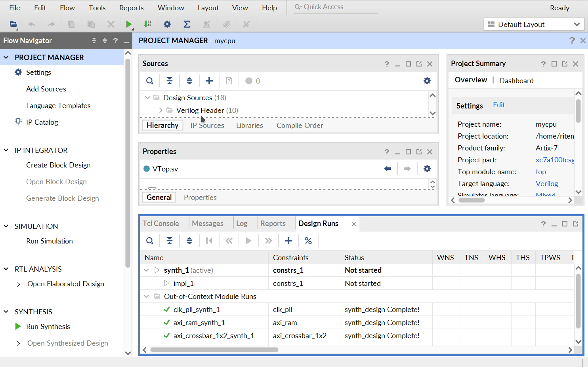Collapse all in Sources panel
The width and height of the screenshot is (588, 367).
pos(170,81)
